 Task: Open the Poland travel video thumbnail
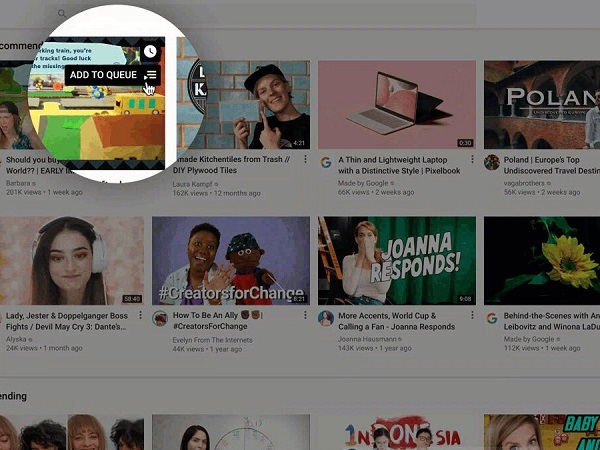(542, 104)
